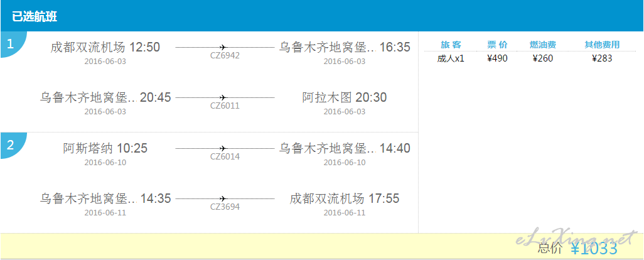The width and height of the screenshot is (644, 260).
Task: Select the blue segment 2 badge
Action: [13, 145]
